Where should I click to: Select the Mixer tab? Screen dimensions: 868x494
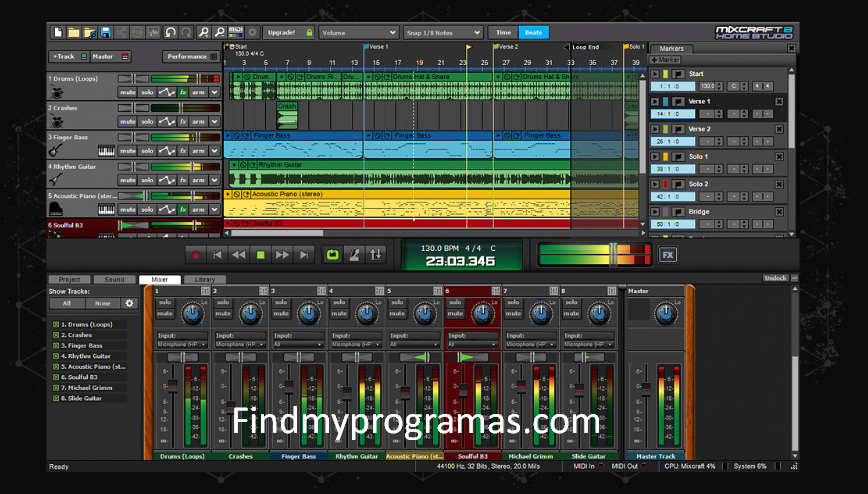coord(160,280)
